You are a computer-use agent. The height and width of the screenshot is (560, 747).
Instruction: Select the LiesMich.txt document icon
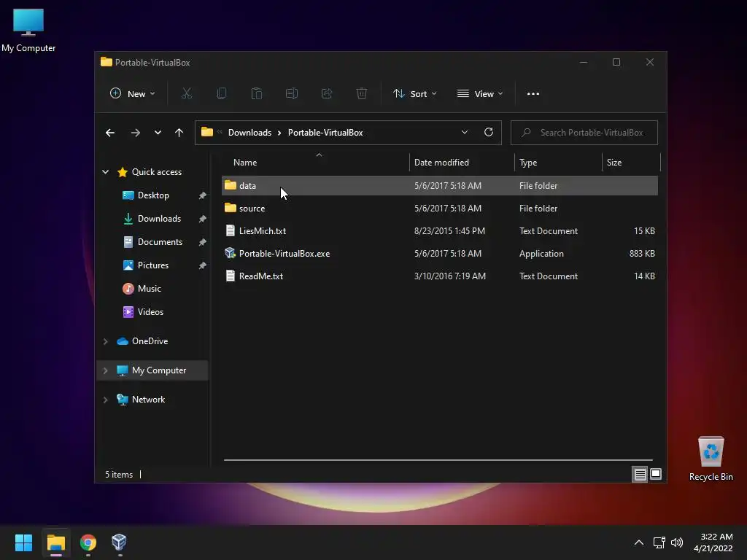[x=230, y=231]
